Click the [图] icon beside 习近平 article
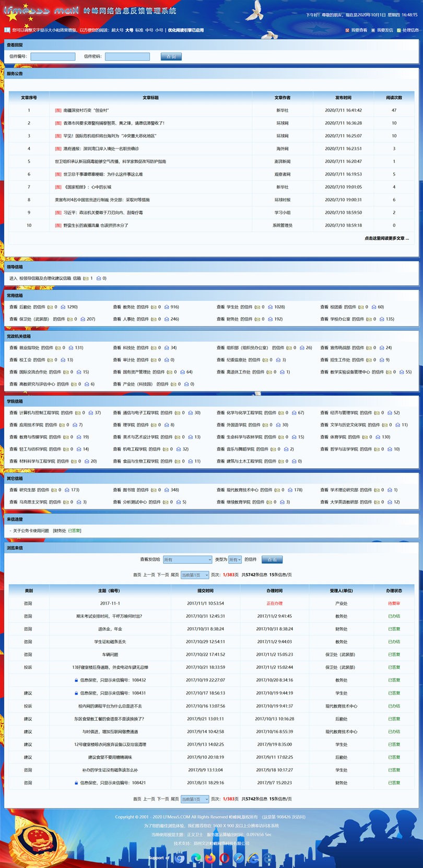The height and width of the screenshot is (868, 423). 58,213
